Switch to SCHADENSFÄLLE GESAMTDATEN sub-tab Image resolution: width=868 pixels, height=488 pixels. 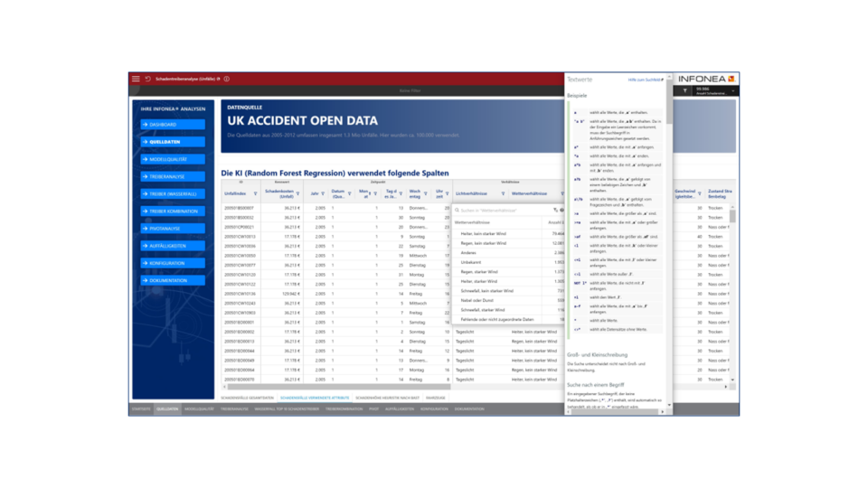(248, 398)
